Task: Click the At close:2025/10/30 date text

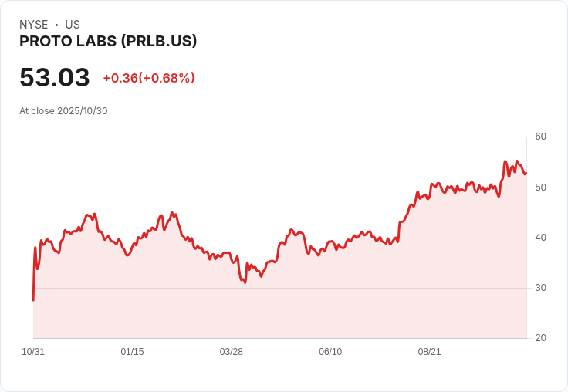Action: click(63, 111)
